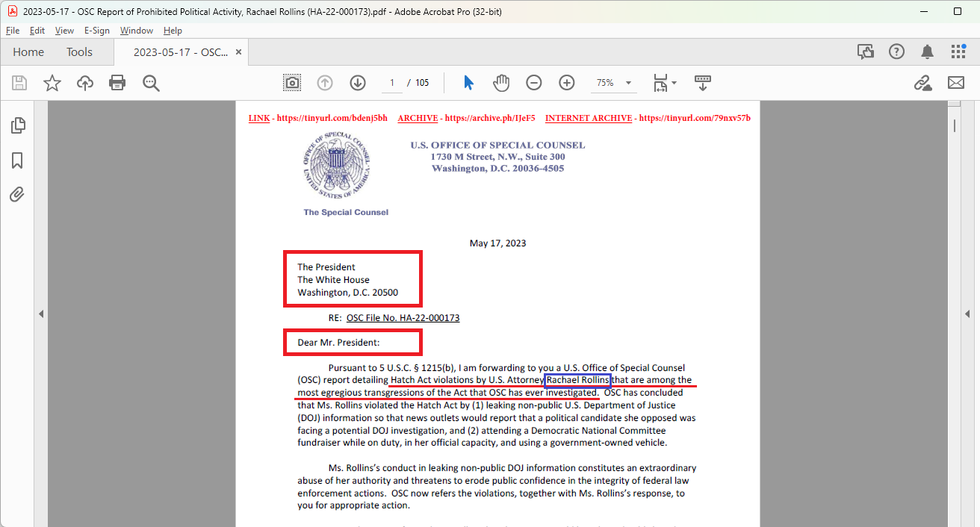Choose the arrow selection tool

pos(468,83)
